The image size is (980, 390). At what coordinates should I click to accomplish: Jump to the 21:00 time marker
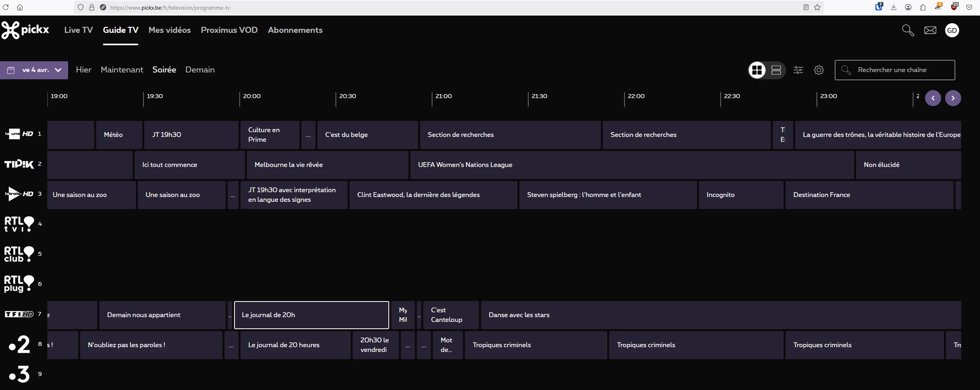coord(444,96)
